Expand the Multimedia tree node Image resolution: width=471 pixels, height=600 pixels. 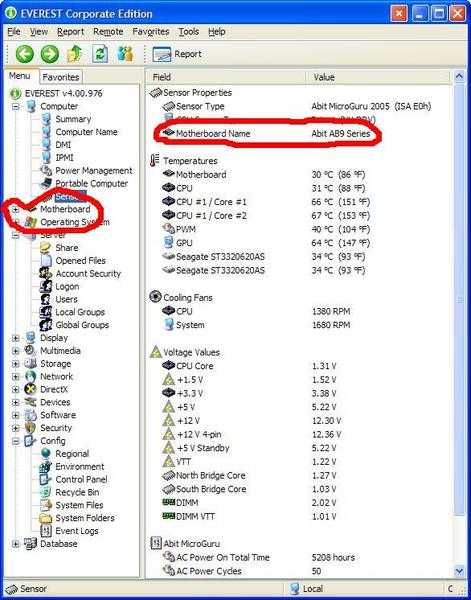[15, 351]
